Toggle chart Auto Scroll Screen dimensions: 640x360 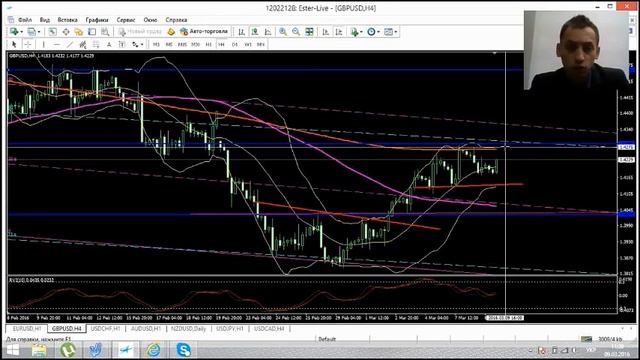326,32
